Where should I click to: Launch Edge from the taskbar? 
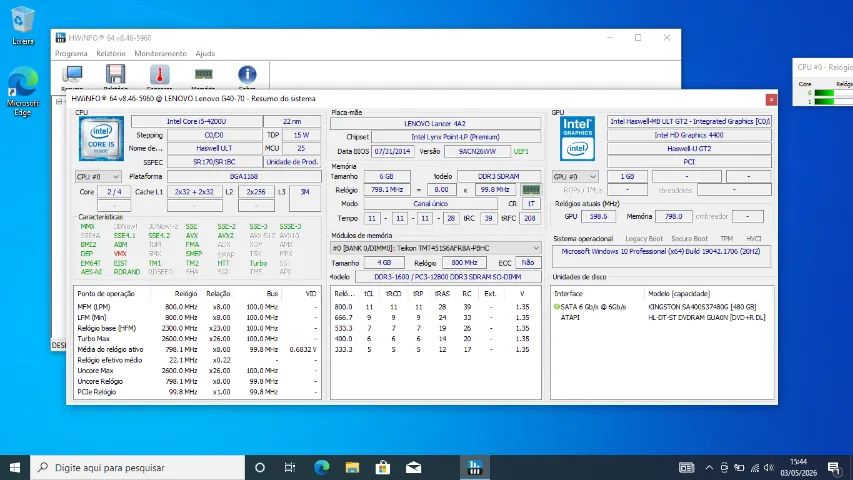point(322,467)
